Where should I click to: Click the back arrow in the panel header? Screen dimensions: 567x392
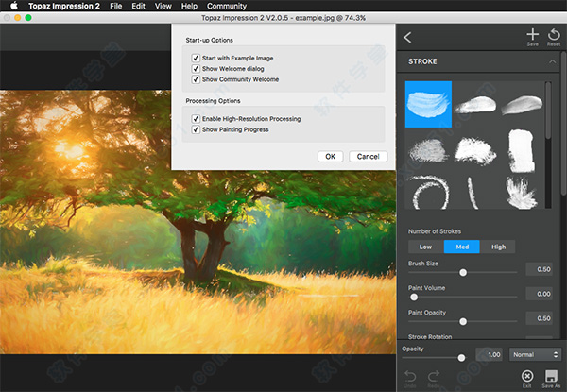[407, 37]
